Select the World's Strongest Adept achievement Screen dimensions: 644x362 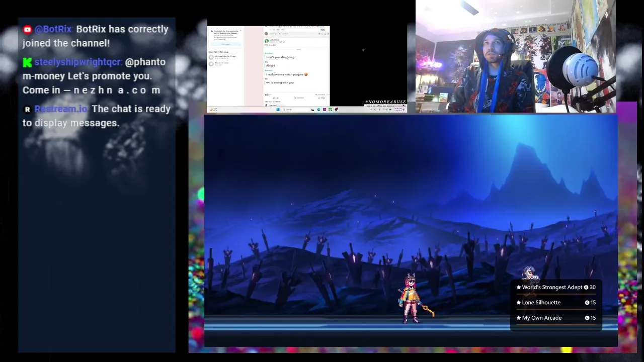click(x=556, y=288)
